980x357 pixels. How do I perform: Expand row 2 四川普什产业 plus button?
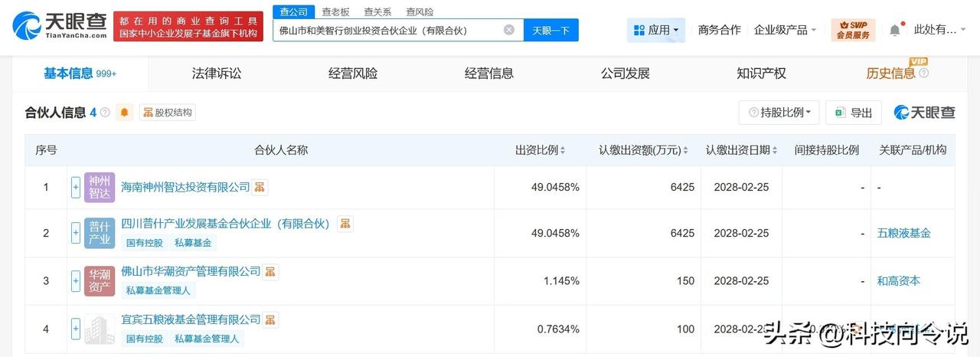pos(76,233)
